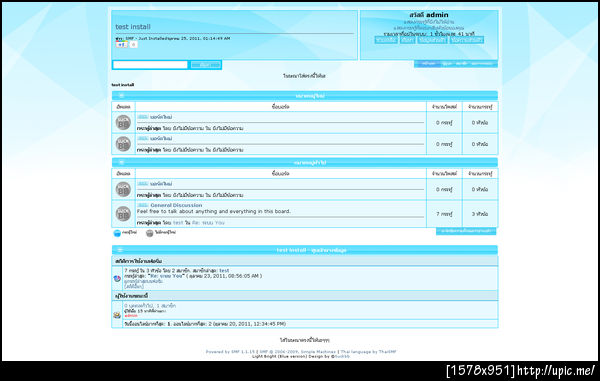This screenshot has width=600, height=381.
Task: Click the 'test install' forum title
Action: click(x=133, y=27)
